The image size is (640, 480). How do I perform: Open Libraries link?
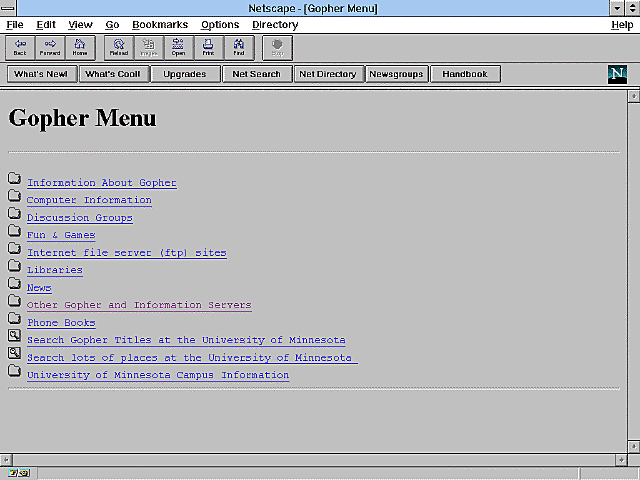(x=55, y=270)
